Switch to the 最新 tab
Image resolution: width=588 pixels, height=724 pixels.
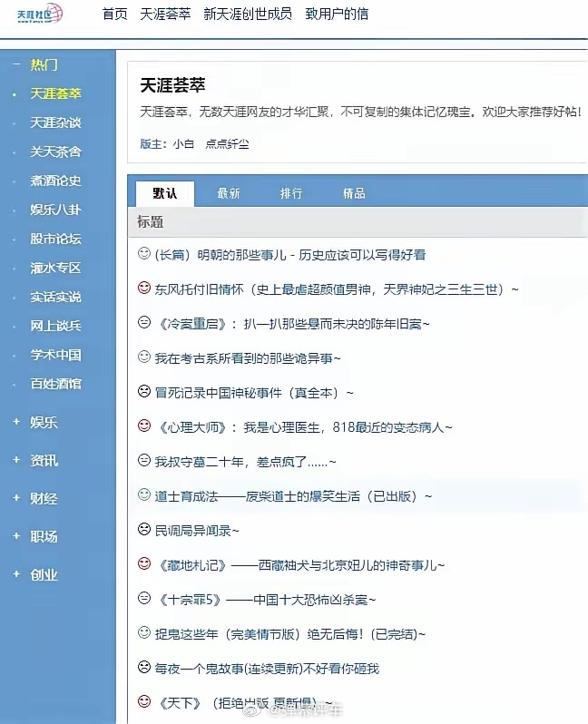click(x=229, y=193)
